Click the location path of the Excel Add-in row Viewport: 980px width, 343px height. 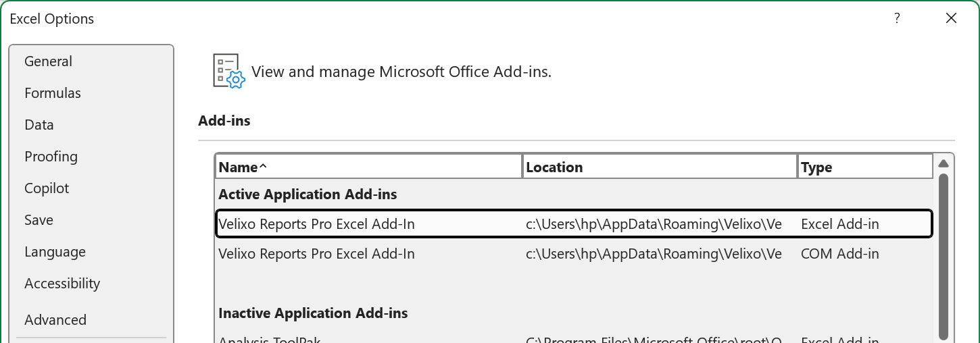[654, 224]
